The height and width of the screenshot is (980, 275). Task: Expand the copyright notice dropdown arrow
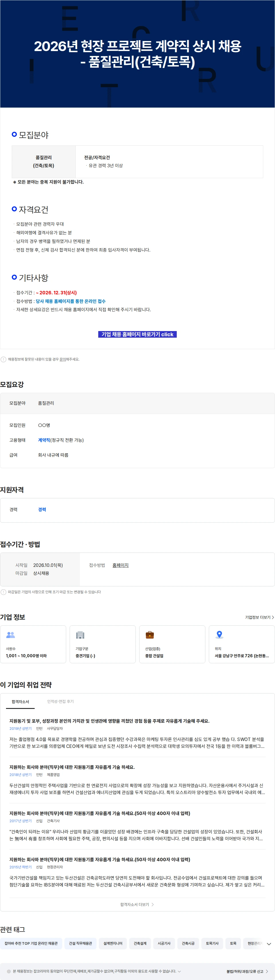coord(179,971)
